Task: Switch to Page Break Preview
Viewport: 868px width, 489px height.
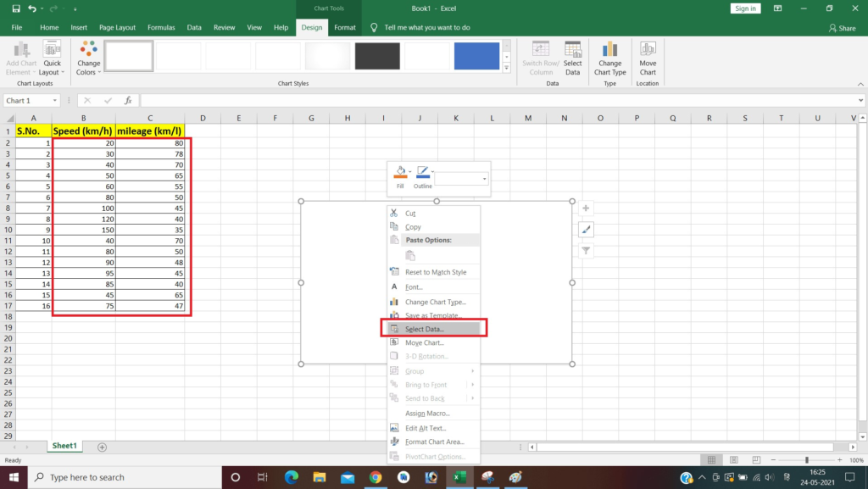Action: 756,460
